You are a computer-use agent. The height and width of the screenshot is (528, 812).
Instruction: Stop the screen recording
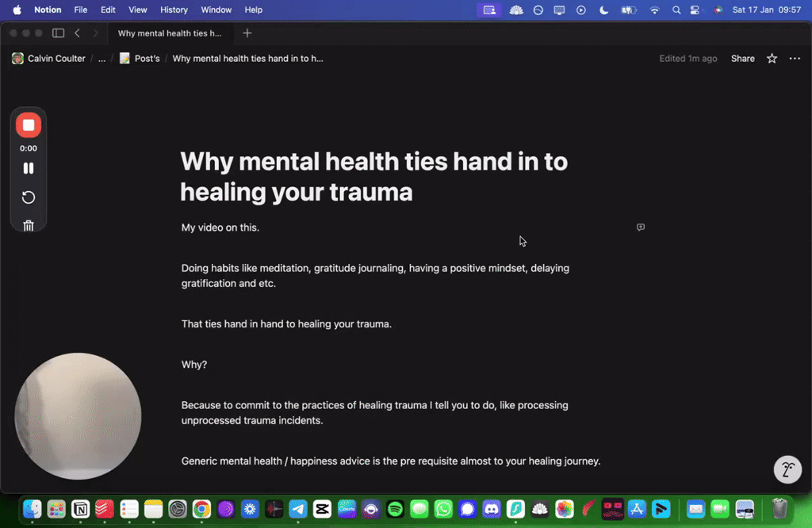point(29,124)
